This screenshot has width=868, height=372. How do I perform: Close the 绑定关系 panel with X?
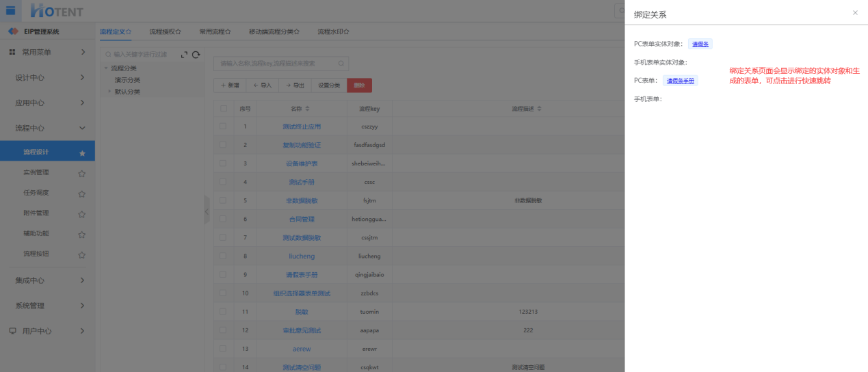pos(855,13)
